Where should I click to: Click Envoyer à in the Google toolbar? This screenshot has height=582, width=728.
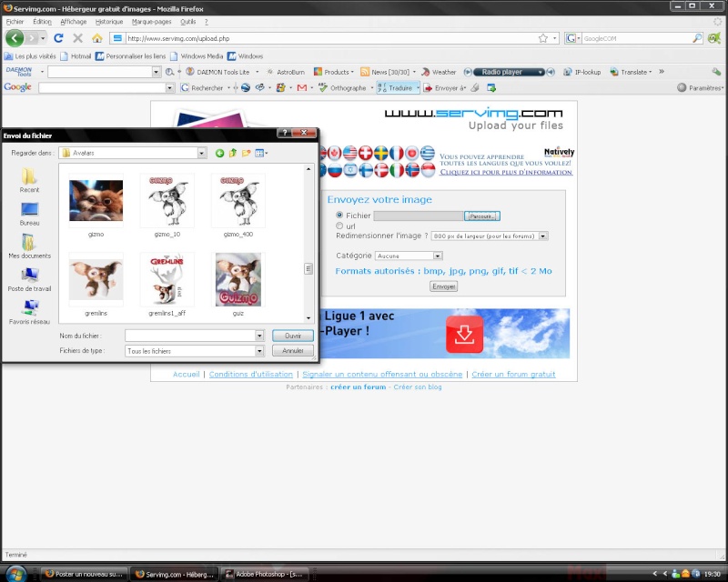(x=444, y=87)
